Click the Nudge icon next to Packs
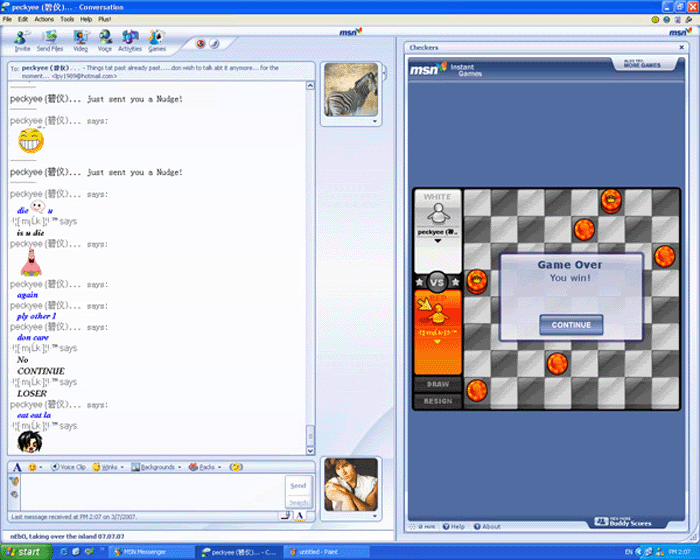 point(236,467)
